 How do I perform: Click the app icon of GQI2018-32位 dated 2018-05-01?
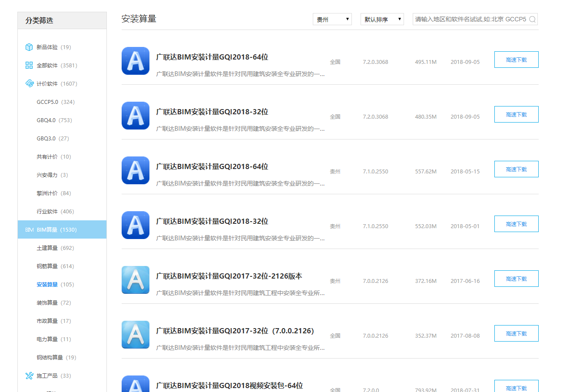point(136,225)
